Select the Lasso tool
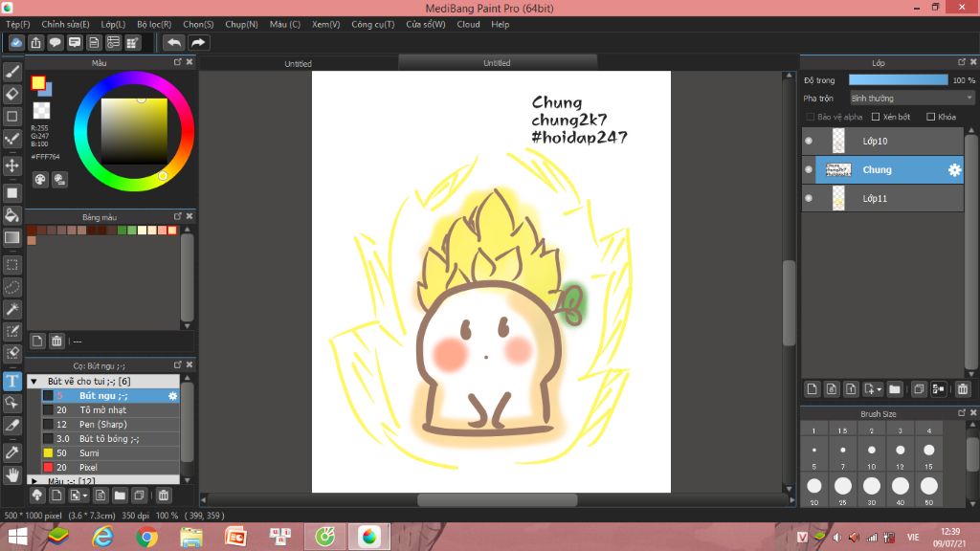The width and height of the screenshot is (980, 551). pyautogui.click(x=11, y=287)
